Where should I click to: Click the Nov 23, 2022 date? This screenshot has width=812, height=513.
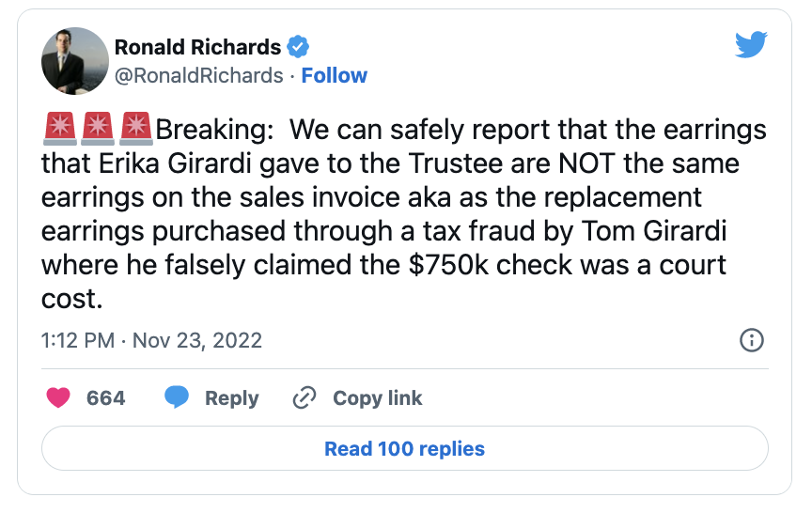tap(197, 341)
